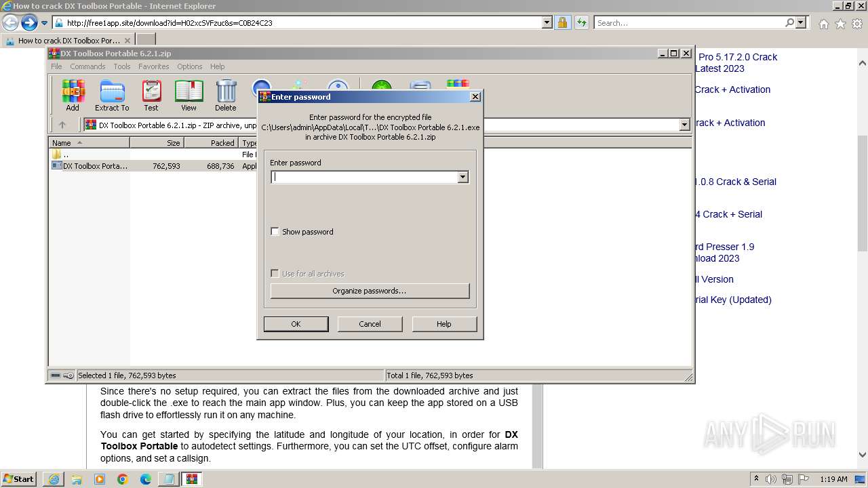The width and height of the screenshot is (868, 488).
Task: Close the browser tab via its X
Action: tap(127, 41)
